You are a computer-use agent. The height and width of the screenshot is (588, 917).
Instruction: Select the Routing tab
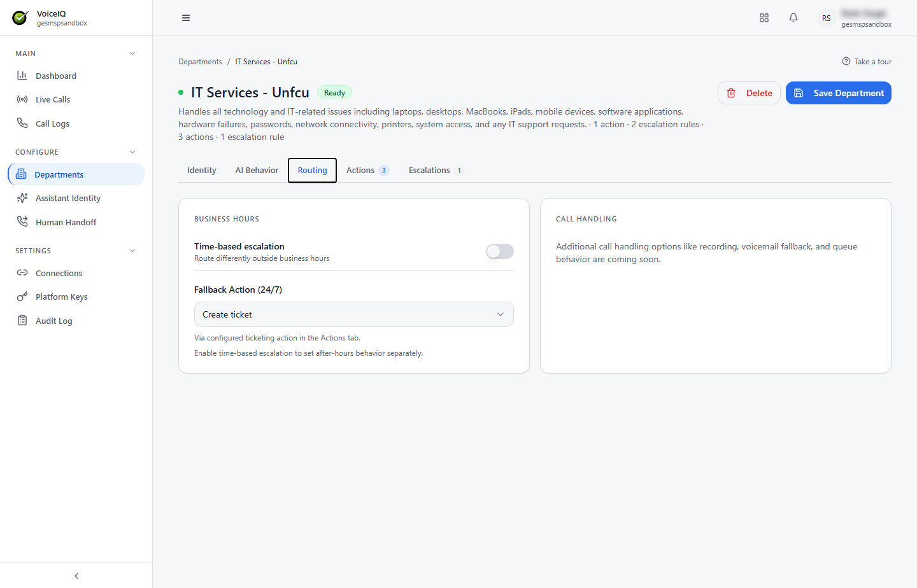click(312, 171)
